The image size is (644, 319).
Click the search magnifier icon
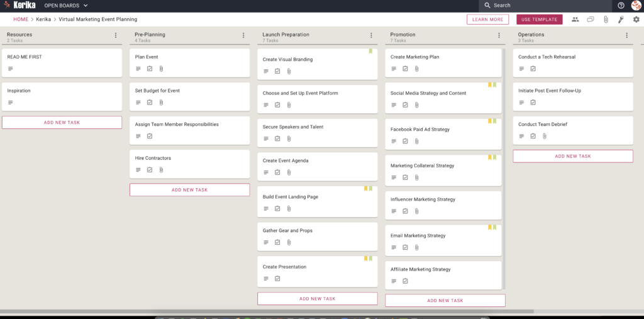tap(487, 5)
